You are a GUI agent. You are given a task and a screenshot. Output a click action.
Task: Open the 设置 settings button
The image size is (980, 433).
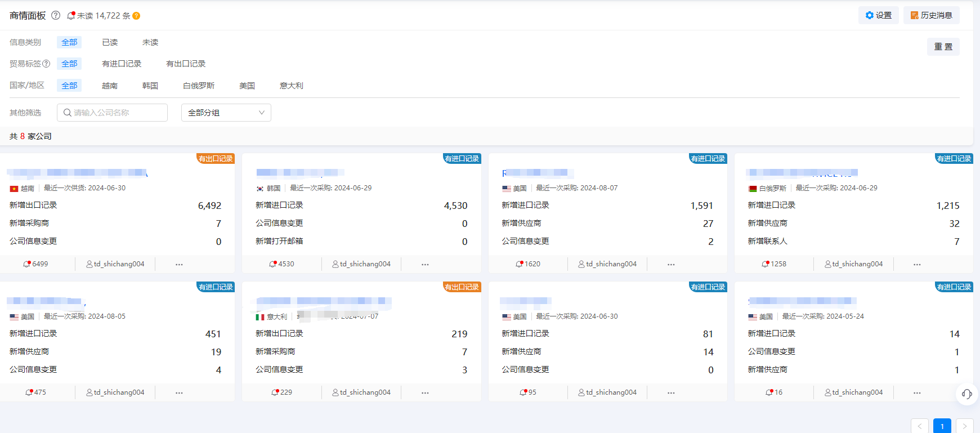point(878,15)
